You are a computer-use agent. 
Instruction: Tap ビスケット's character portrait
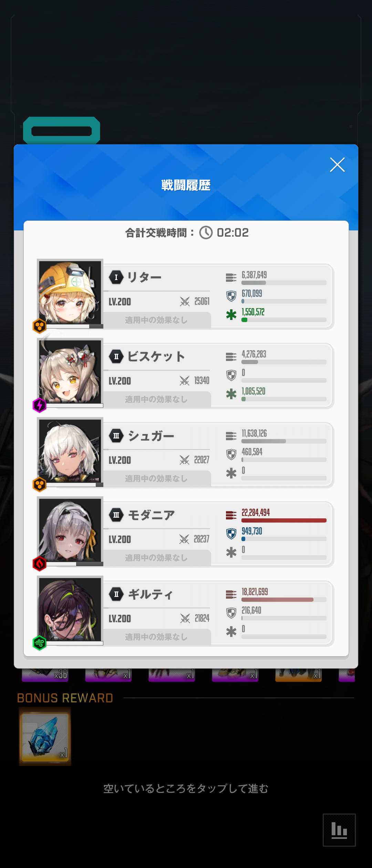click(70, 371)
